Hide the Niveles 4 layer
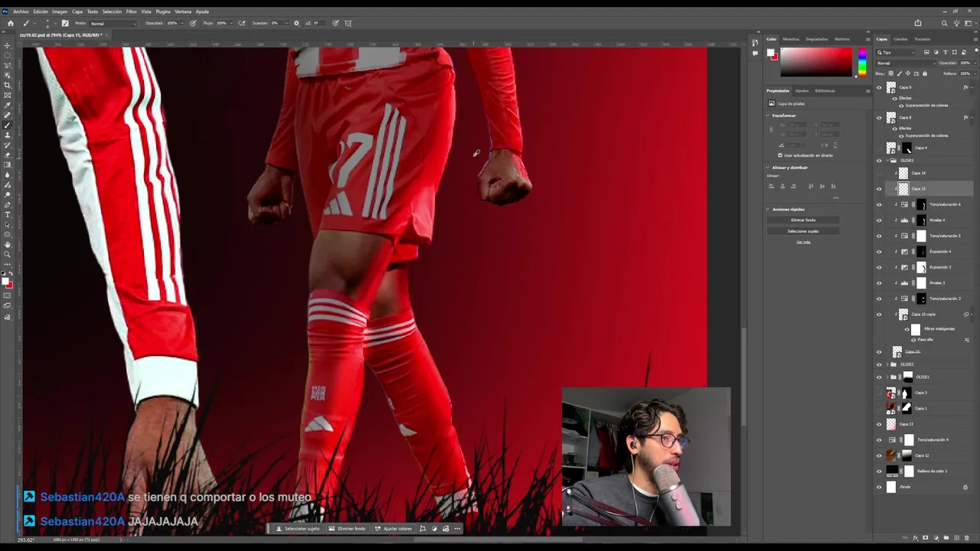Viewport: 980px width, 551px height. click(x=879, y=220)
